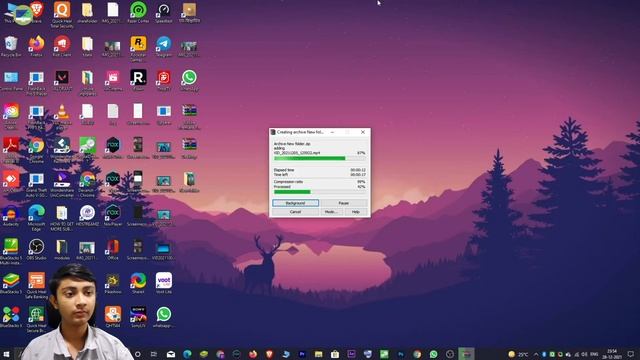Image resolution: width=640 pixels, height=360 pixels.
Task: Open the Recycle Bin
Action: click(11, 46)
